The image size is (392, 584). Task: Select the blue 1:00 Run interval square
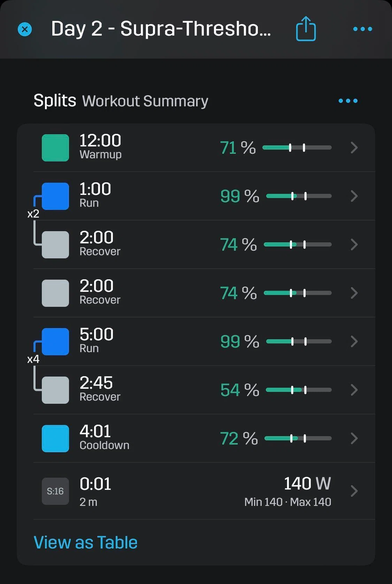click(55, 196)
